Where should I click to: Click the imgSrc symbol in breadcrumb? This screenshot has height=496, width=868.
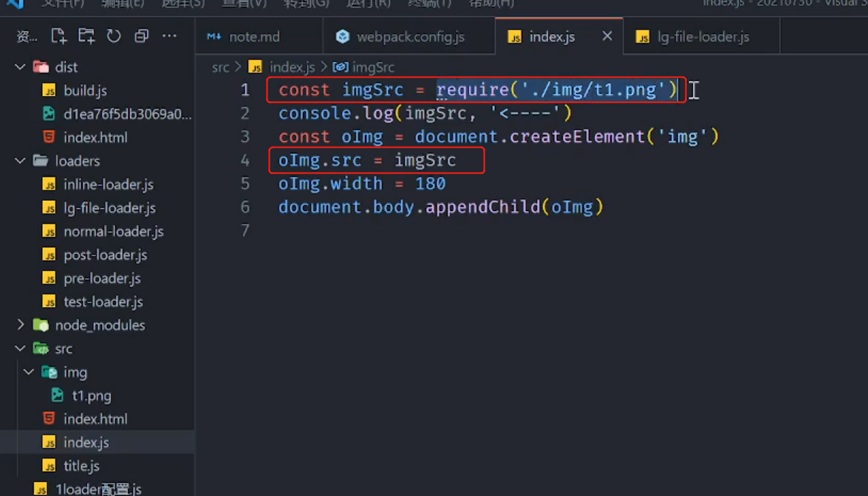coord(372,67)
